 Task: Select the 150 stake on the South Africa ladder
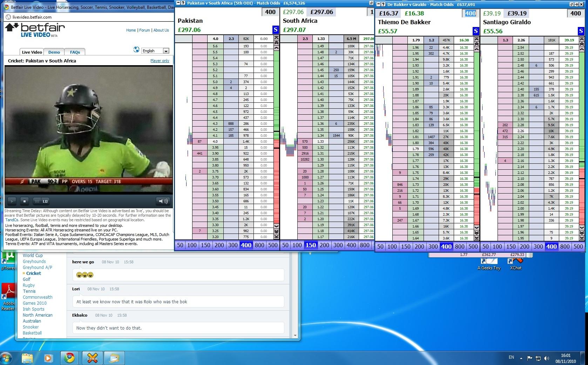pos(311,245)
